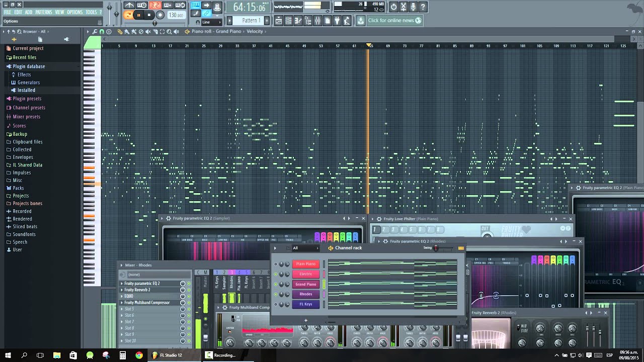Open the PATTERNS menu

click(44, 12)
